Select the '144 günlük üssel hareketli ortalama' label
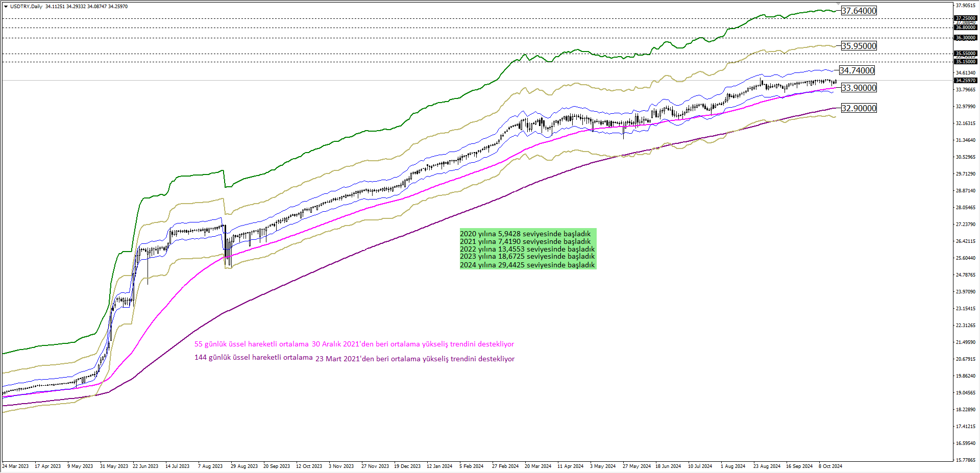 pyautogui.click(x=254, y=357)
